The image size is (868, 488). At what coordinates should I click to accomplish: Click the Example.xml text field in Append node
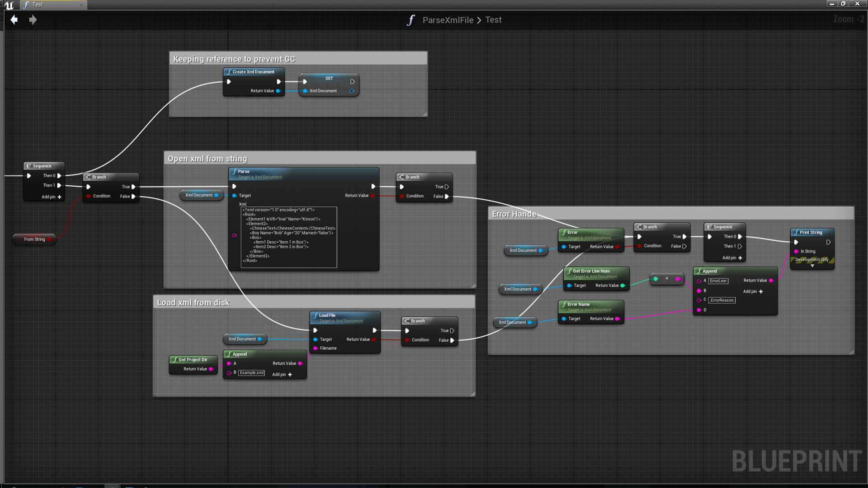[x=251, y=373]
